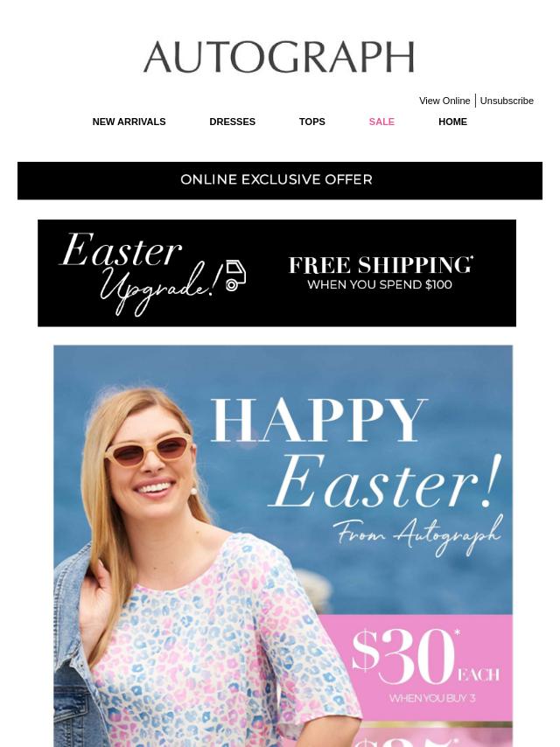Click WHEN YOU SPEND $100 text
This screenshot has height=747, width=560.
coord(380,285)
